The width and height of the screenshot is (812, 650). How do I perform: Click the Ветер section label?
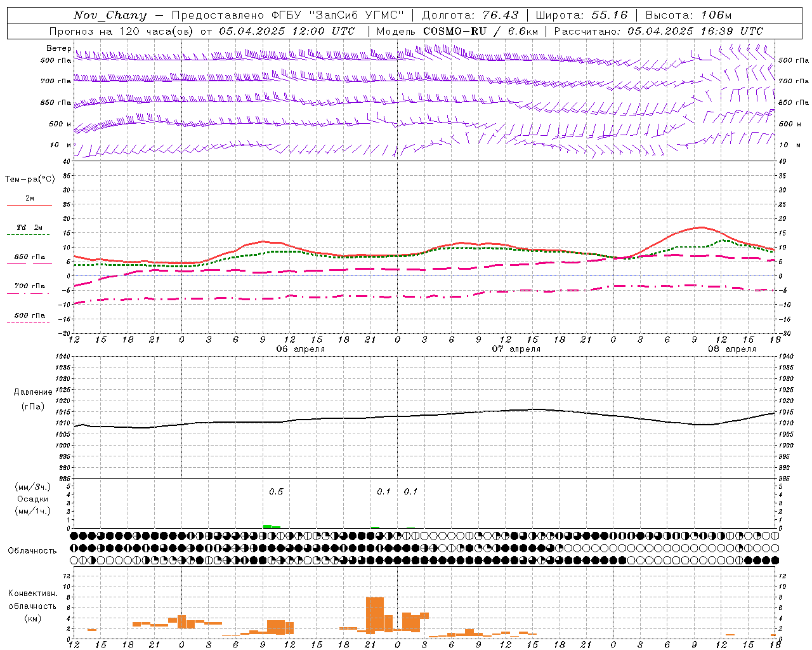pyautogui.click(x=58, y=48)
